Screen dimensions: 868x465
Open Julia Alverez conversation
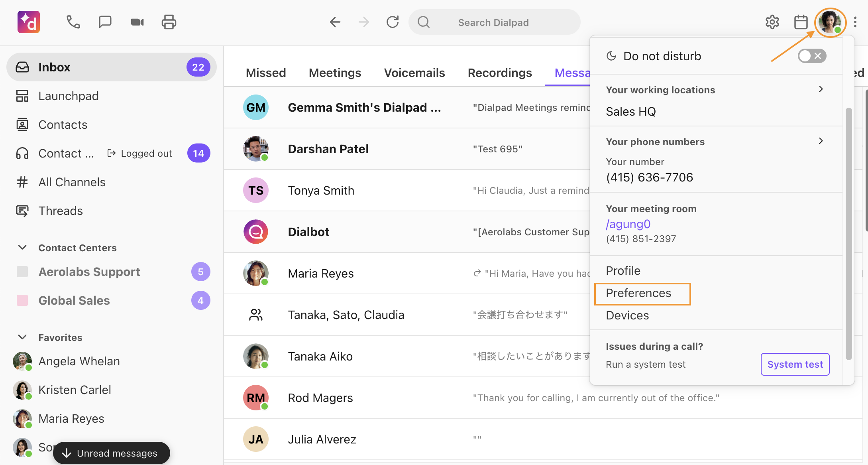tap(544, 439)
